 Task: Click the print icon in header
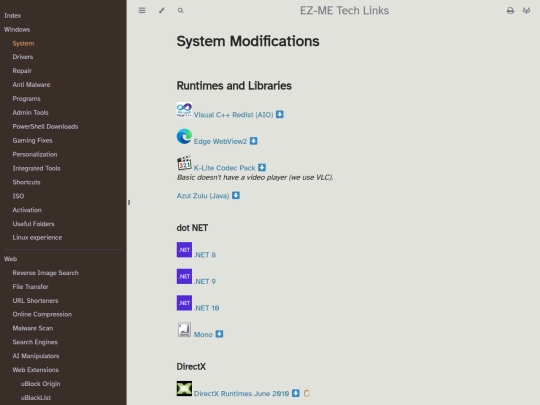[x=510, y=11]
